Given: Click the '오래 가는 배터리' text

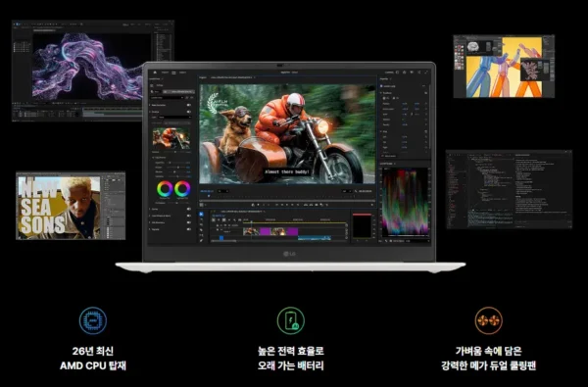Looking at the screenshot, I should click(291, 365).
